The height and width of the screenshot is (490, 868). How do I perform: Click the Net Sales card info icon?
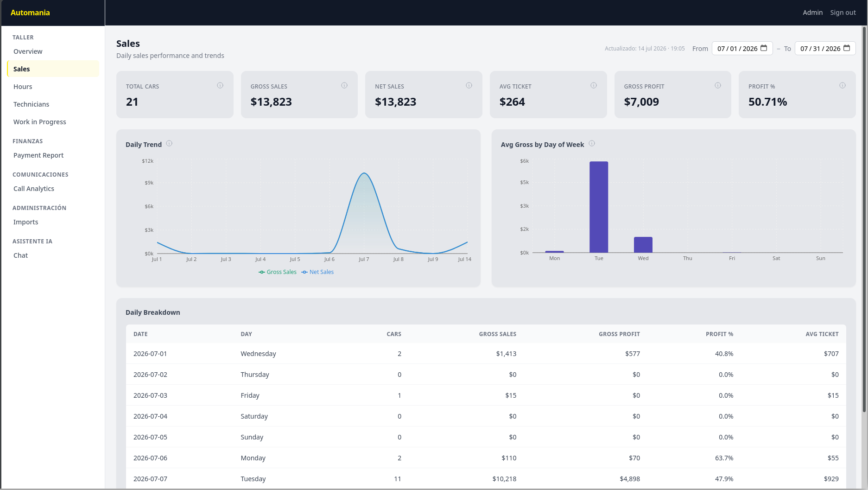(x=469, y=85)
